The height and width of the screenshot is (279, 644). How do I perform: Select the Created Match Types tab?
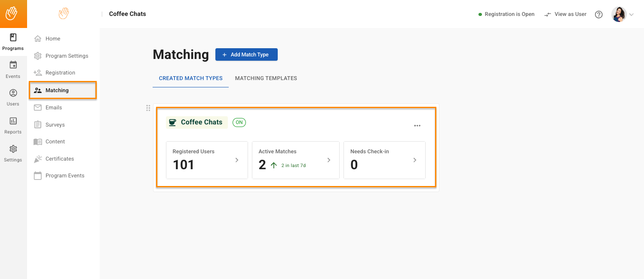click(x=190, y=78)
